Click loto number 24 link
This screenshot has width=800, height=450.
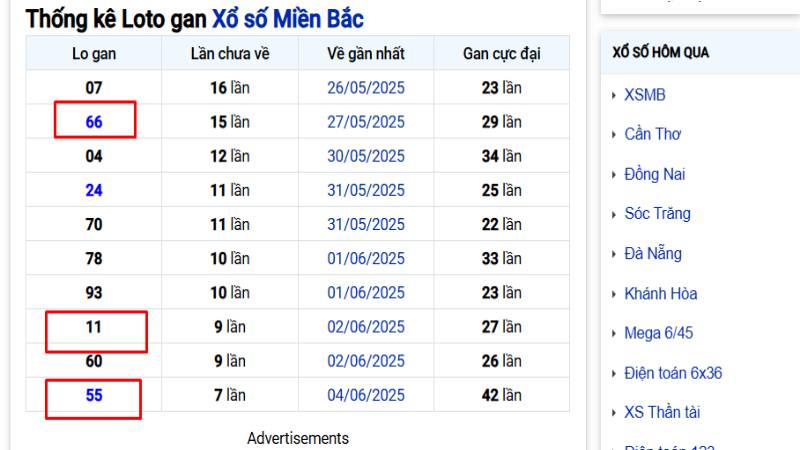point(94,190)
